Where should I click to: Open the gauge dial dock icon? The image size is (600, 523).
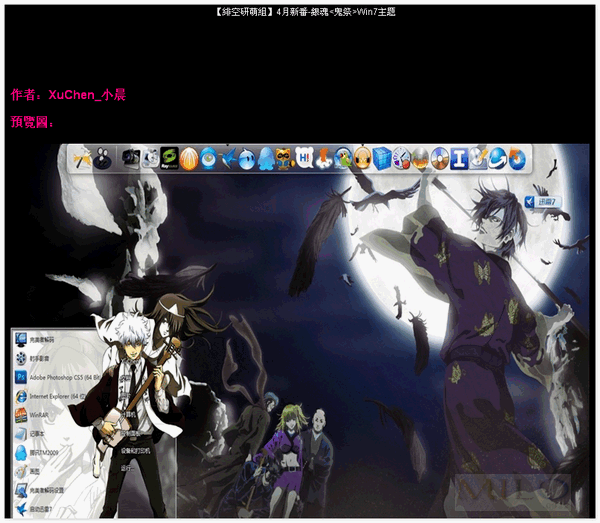(x=401, y=158)
